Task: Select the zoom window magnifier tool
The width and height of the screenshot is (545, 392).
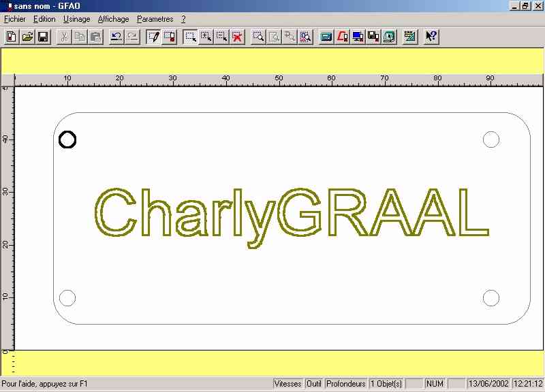Action: point(258,37)
